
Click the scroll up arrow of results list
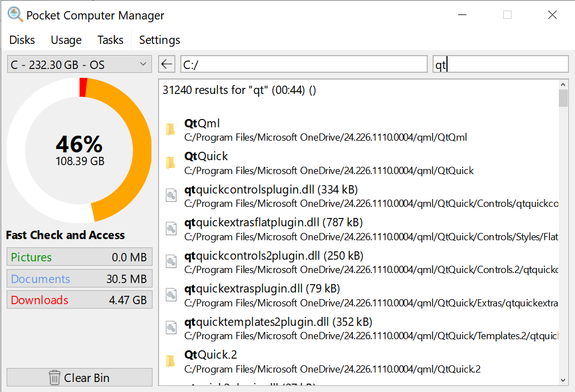click(x=563, y=85)
